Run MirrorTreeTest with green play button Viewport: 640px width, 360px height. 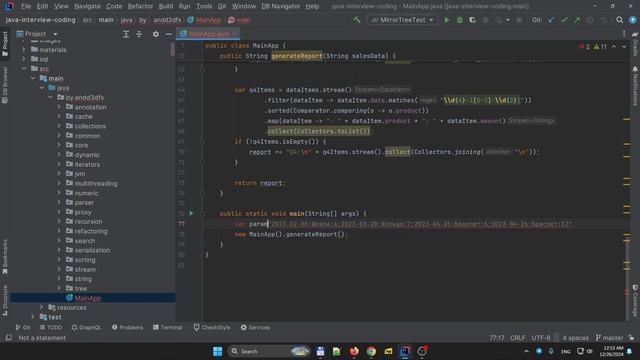pyautogui.click(x=447, y=20)
